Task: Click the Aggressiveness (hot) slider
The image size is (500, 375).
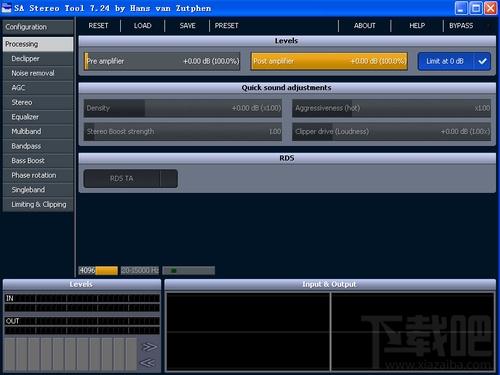Action: 392,108
